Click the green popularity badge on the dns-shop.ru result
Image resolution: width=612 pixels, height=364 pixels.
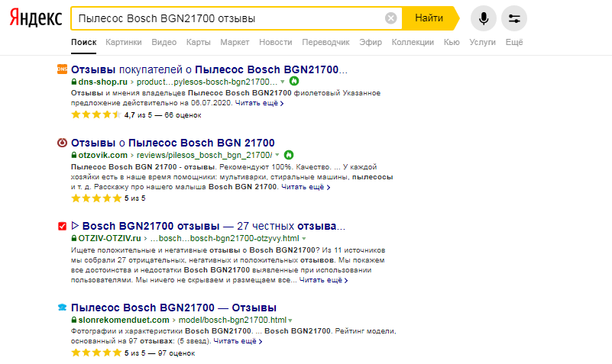[293, 81]
